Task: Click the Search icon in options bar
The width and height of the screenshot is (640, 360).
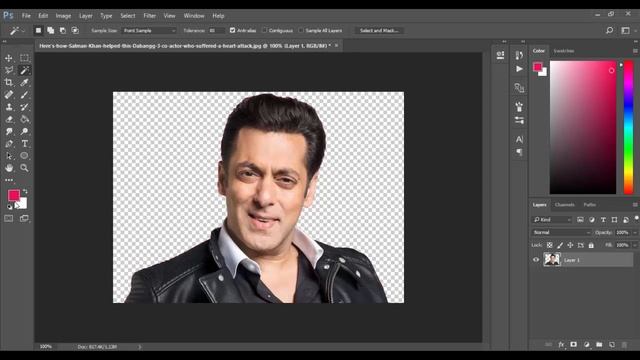Action: click(x=609, y=30)
